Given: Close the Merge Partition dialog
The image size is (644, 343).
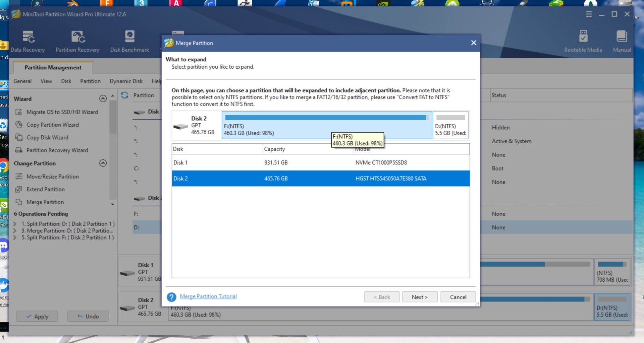Looking at the screenshot, I should tap(474, 43).
